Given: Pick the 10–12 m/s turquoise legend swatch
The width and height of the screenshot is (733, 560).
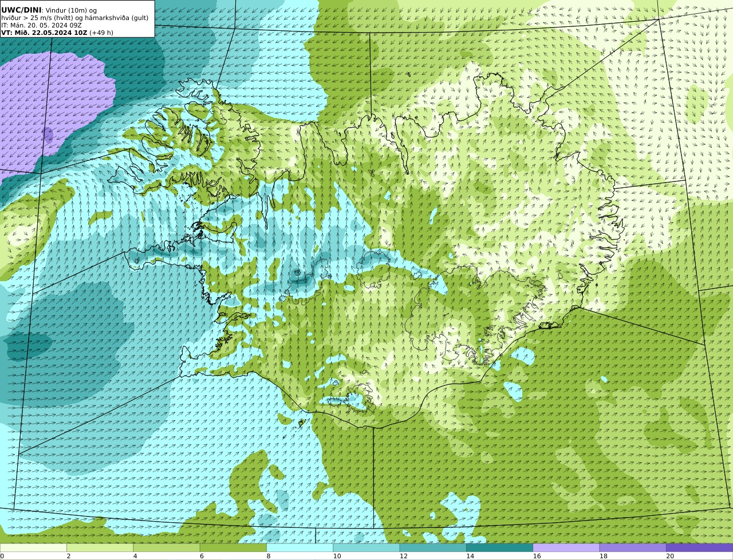Looking at the screenshot, I should [366, 548].
